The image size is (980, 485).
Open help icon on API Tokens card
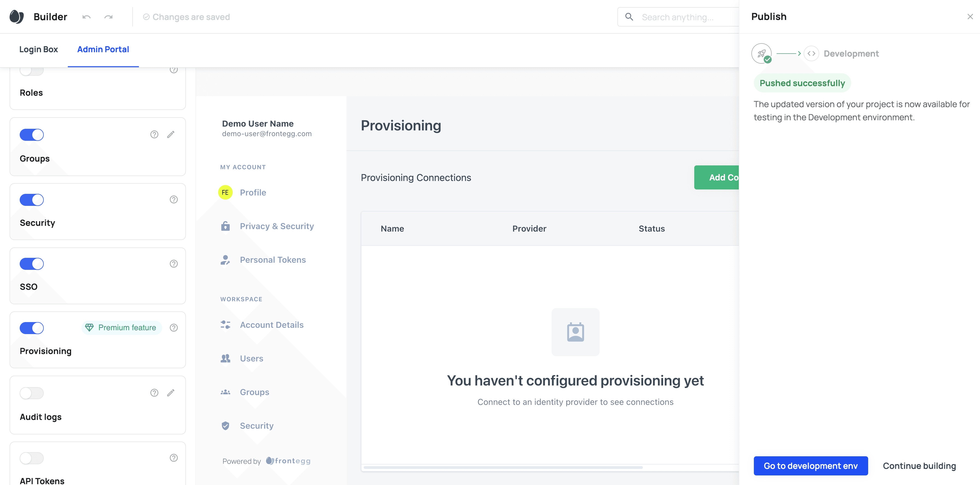pyautogui.click(x=173, y=458)
